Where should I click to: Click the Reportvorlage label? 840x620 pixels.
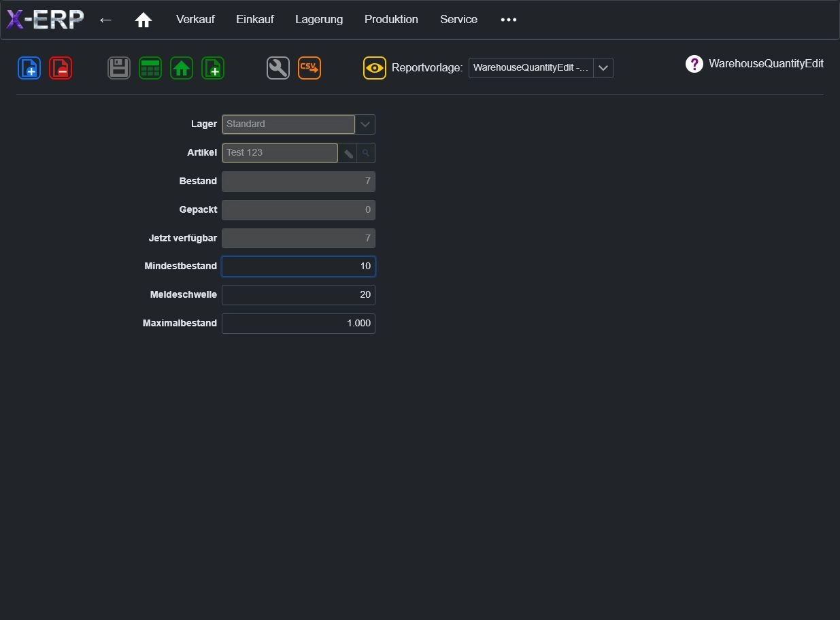click(x=427, y=68)
